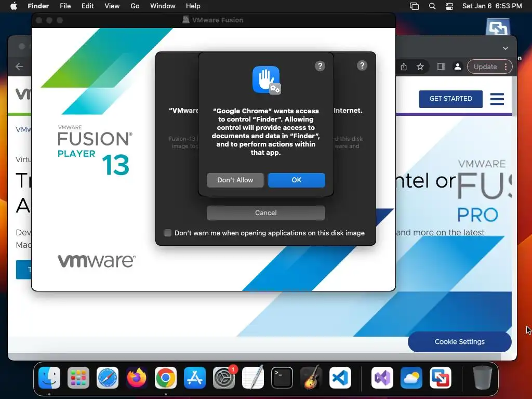Enable Don't warn me when opening applications checkbox

(x=168, y=233)
